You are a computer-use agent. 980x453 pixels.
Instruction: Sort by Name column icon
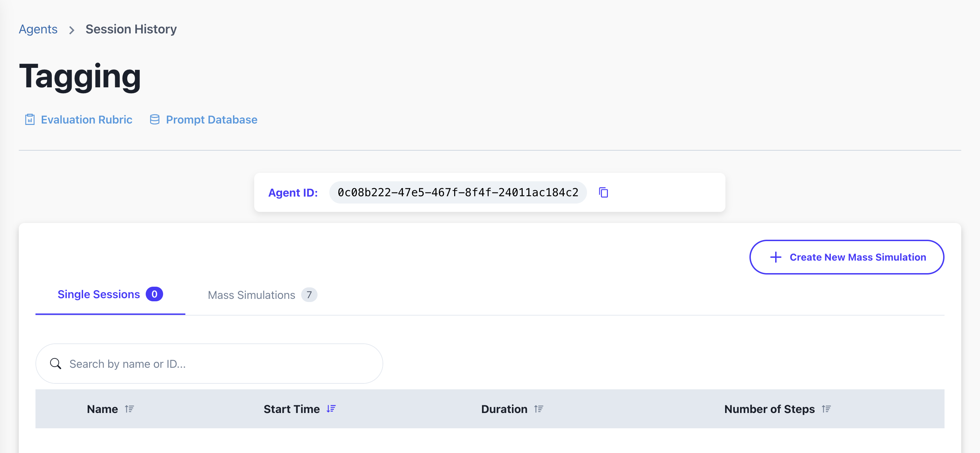[129, 409]
